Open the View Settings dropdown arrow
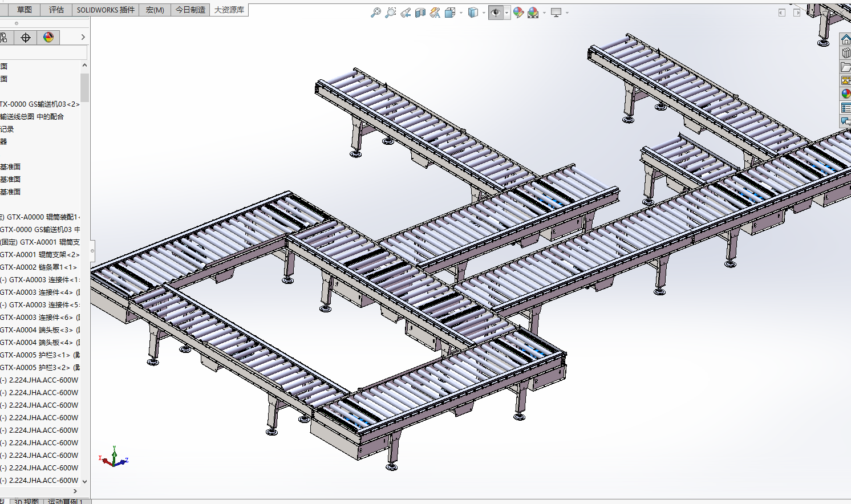851x504 pixels. [567, 13]
